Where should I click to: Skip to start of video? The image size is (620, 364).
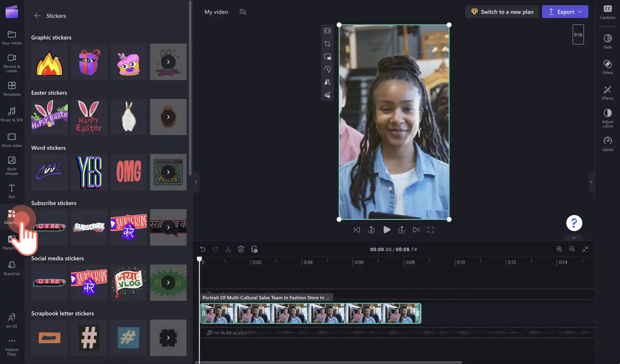(x=357, y=229)
